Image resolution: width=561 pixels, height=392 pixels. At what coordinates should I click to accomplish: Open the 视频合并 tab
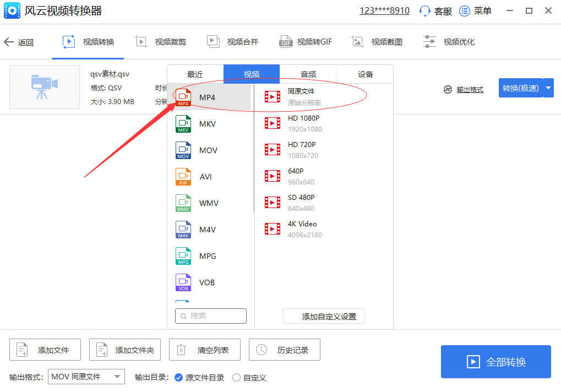tap(232, 42)
